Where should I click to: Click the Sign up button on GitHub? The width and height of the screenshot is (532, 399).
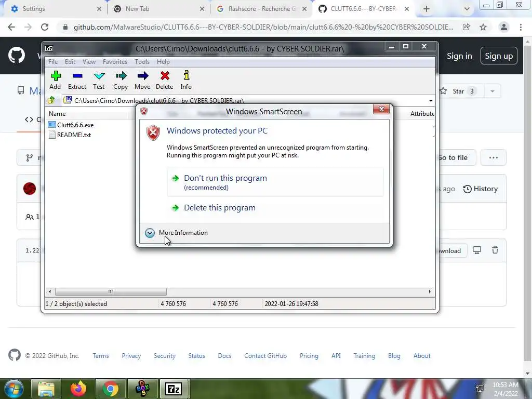coord(499,56)
